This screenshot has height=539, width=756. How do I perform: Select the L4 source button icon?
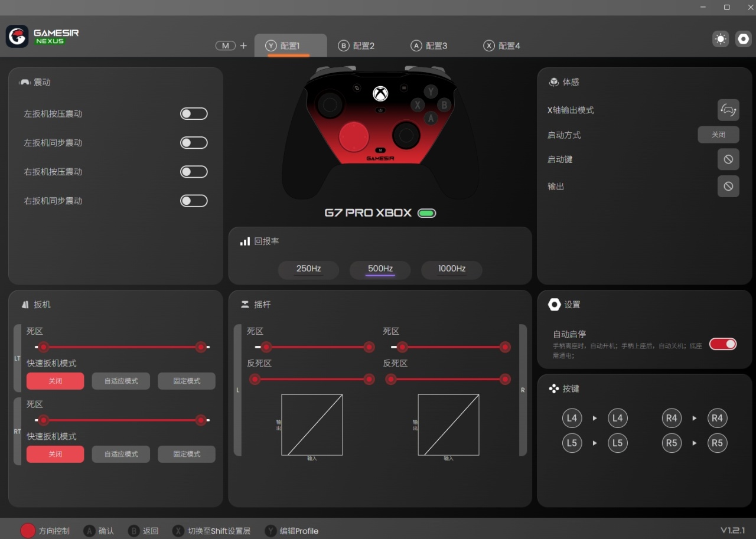(x=572, y=418)
